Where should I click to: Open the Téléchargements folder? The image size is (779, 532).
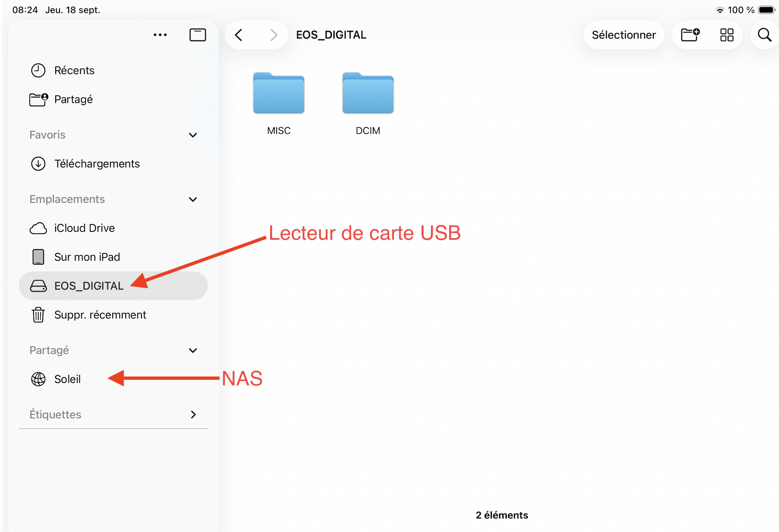pos(96,164)
